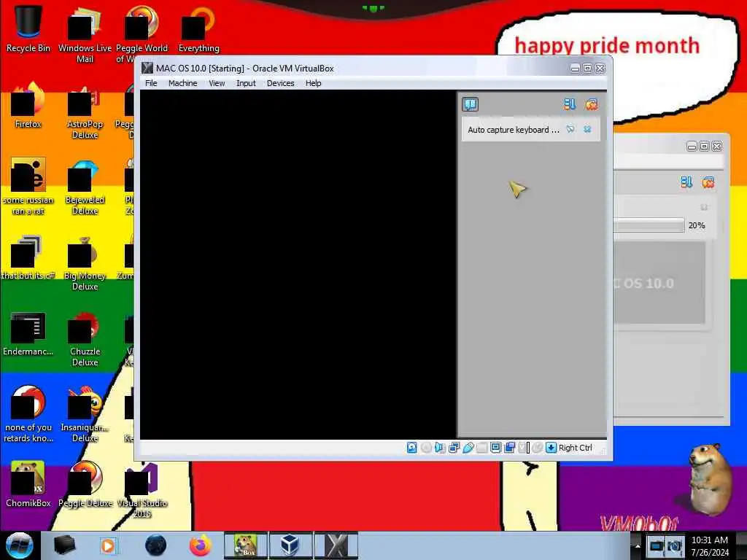Click the MAC OS 10.0 preview thumbnail in the background window

pyautogui.click(x=659, y=284)
